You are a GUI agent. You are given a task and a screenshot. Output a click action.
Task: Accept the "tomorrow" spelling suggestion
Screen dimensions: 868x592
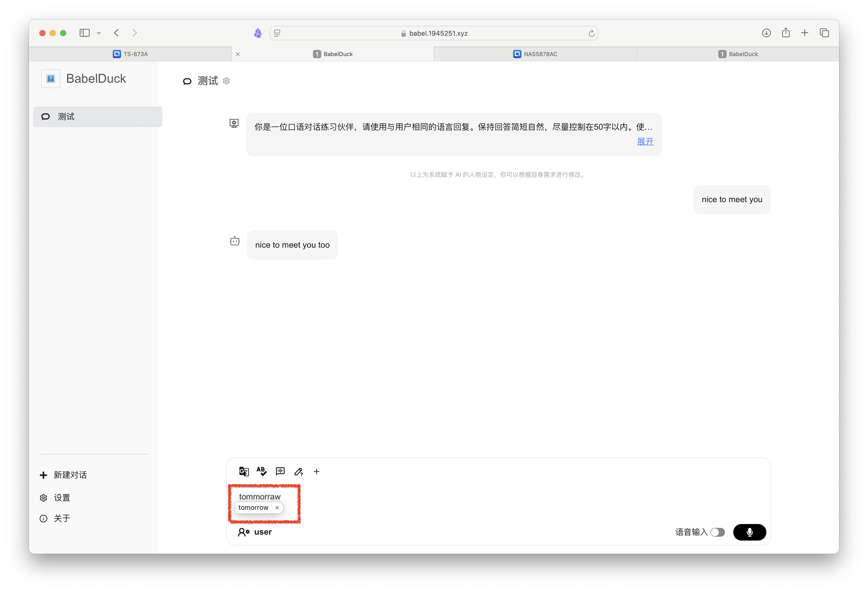click(x=253, y=508)
